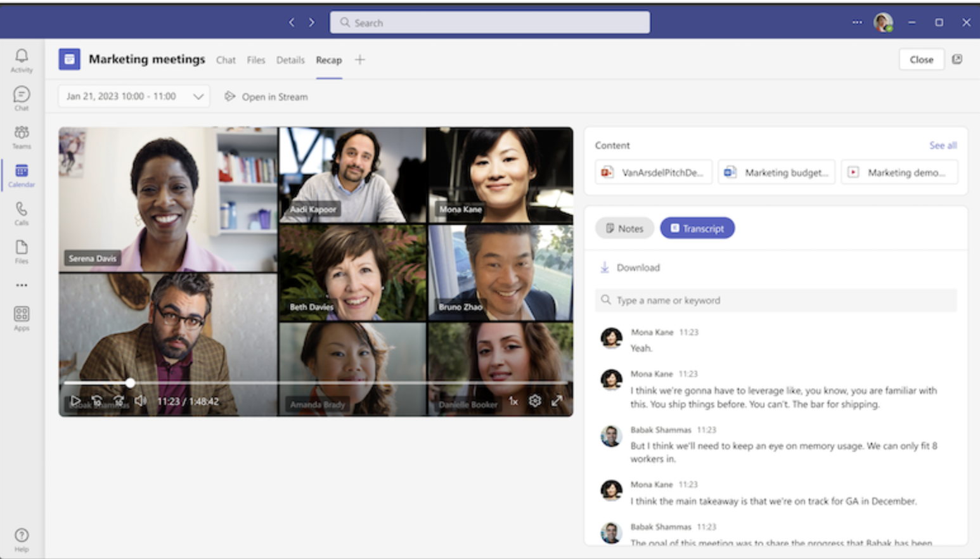
Task: Open Teams section in left sidebar
Action: click(x=22, y=137)
